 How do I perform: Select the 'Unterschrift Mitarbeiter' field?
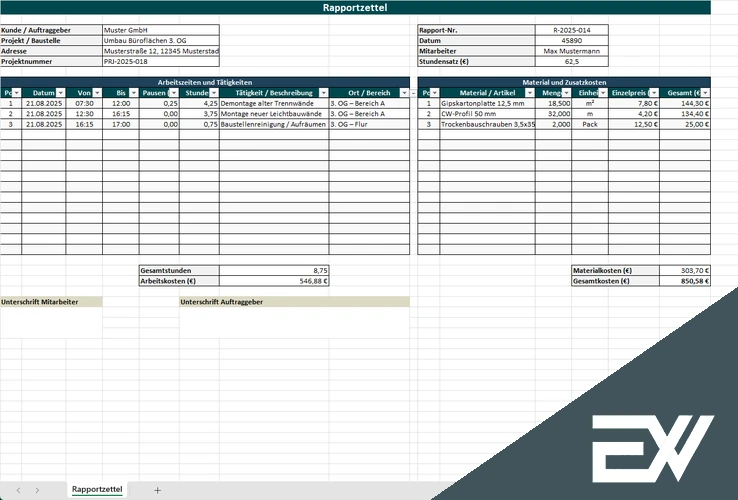coord(51,302)
